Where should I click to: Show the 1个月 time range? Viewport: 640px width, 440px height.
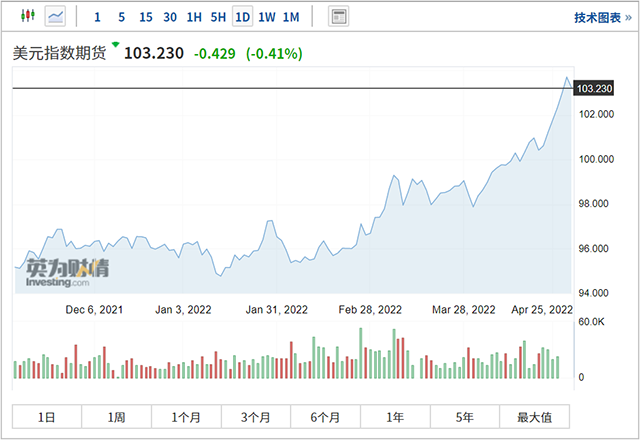pos(186,417)
